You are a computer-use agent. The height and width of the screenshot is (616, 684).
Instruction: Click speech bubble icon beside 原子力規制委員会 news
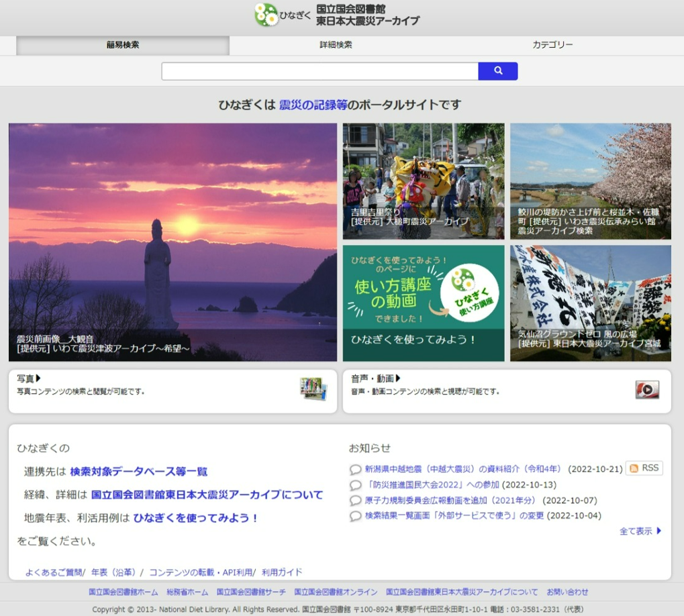[x=356, y=501]
